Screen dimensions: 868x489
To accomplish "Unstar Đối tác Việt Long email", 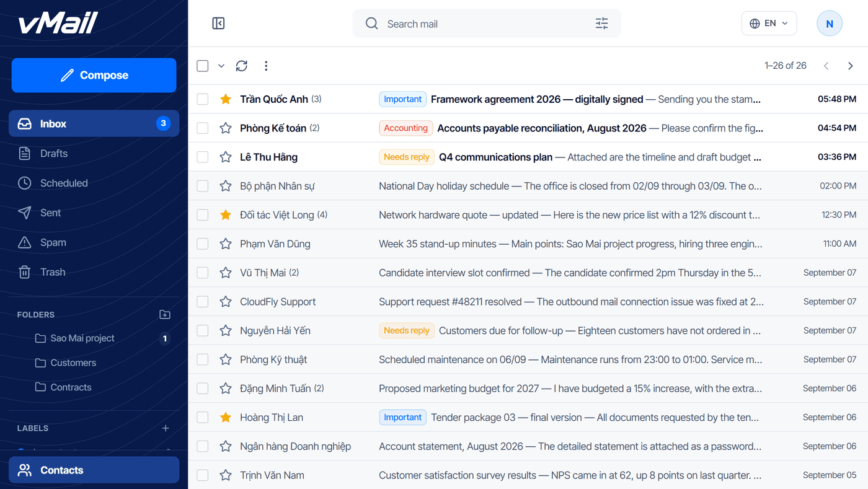I will [x=226, y=215].
